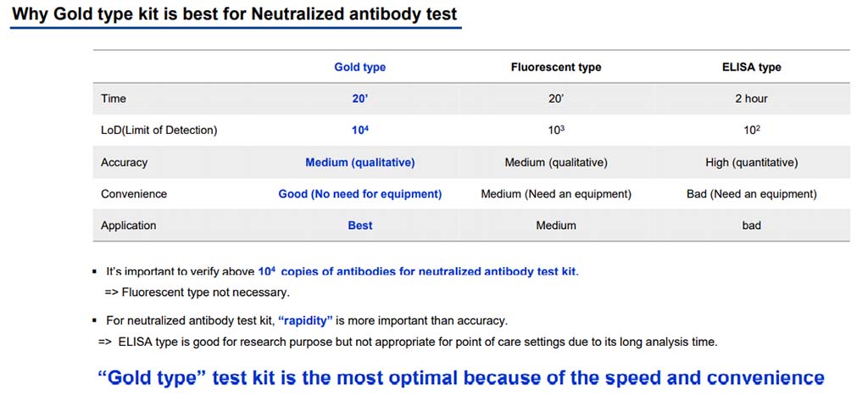This screenshot has width=868, height=401.
Task: Click the "ELISA type" column header
Action: click(x=752, y=67)
